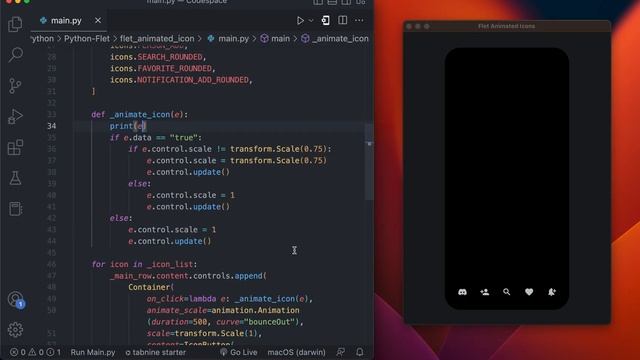Click icons.SEARCH_ROUNDED in code
Image resolution: width=640 pixels, height=360 pixels.
158,57
